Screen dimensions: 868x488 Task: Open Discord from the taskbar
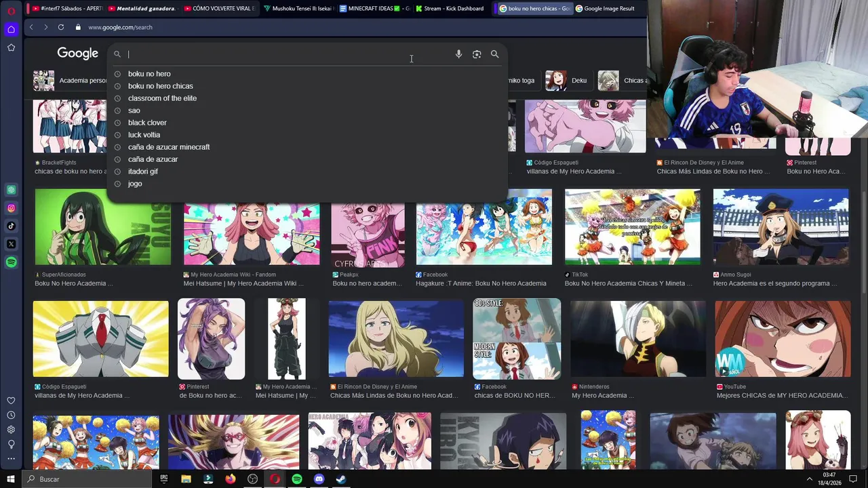click(x=319, y=479)
